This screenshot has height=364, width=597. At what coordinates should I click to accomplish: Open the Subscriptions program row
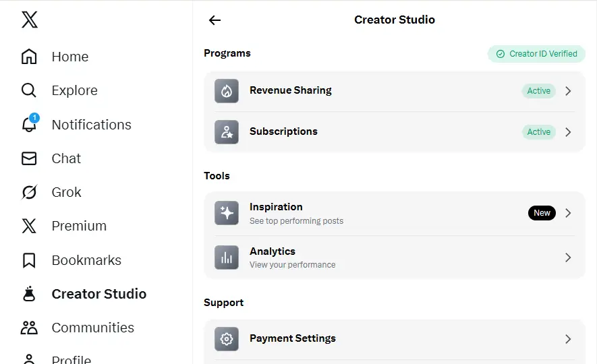pyautogui.click(x=395, y=132)
